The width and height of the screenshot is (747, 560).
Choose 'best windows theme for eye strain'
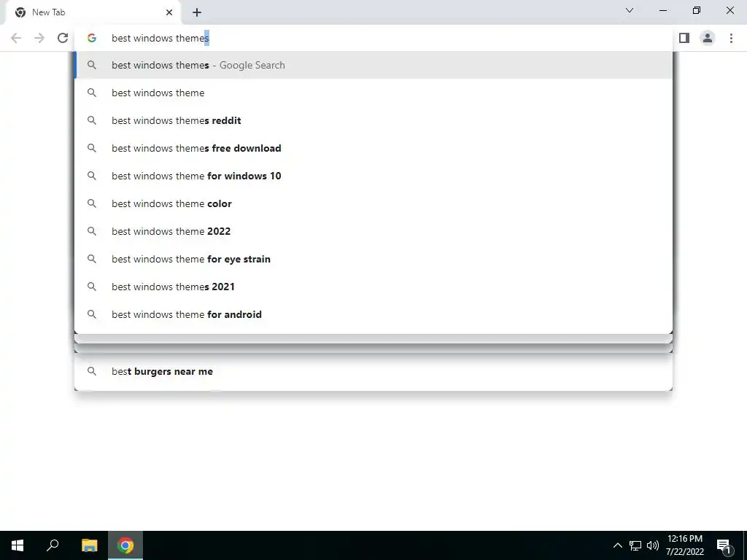pos(373,259)
